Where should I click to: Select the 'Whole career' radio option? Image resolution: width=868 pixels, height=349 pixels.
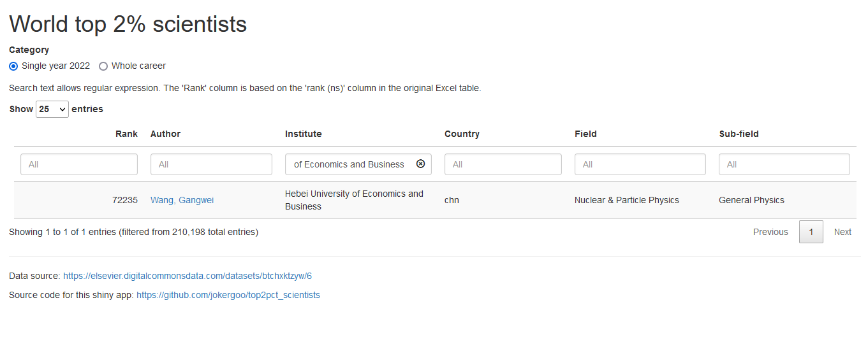[x=103, y=66]
